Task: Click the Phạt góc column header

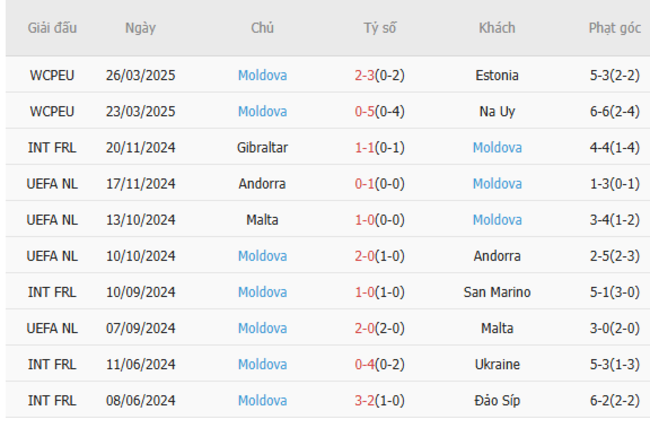Action: tap(614, 28)
